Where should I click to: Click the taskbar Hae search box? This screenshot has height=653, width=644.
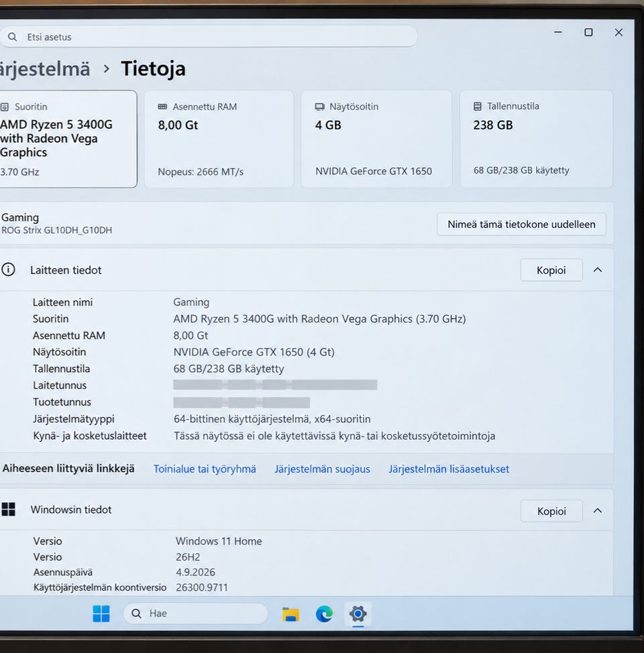(195, 613)
